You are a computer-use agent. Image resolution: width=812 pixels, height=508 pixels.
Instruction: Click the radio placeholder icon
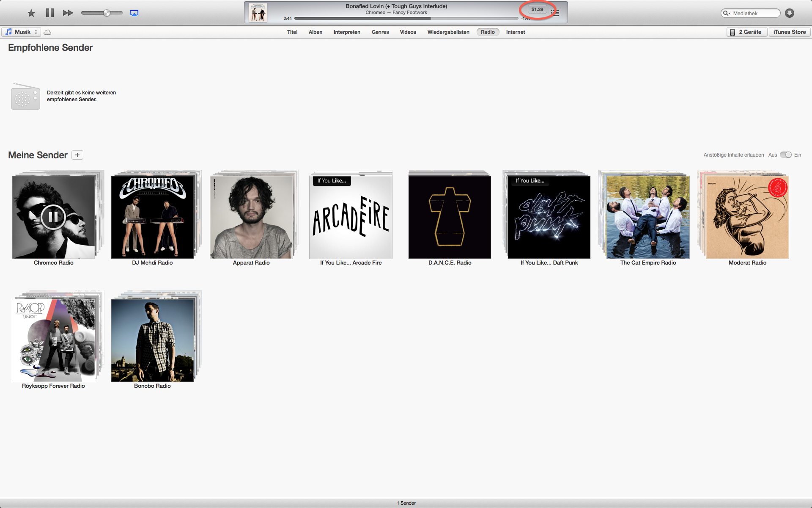[25, 97]
